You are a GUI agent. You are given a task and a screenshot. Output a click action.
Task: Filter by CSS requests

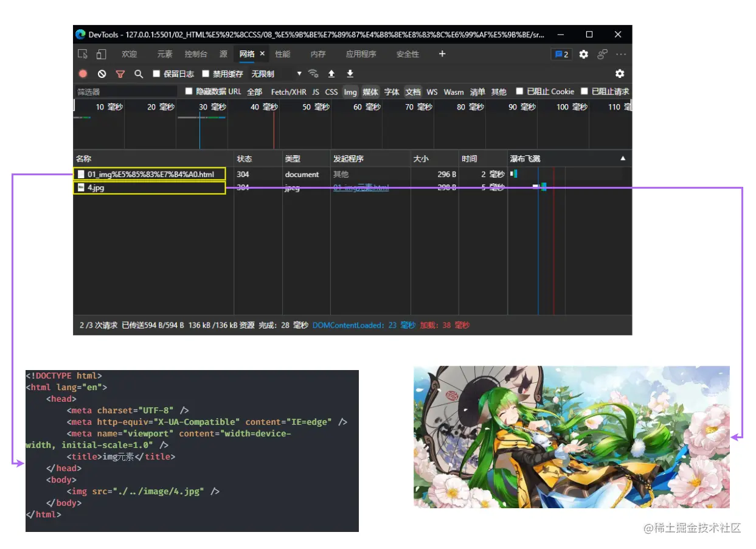click(331, 92)
